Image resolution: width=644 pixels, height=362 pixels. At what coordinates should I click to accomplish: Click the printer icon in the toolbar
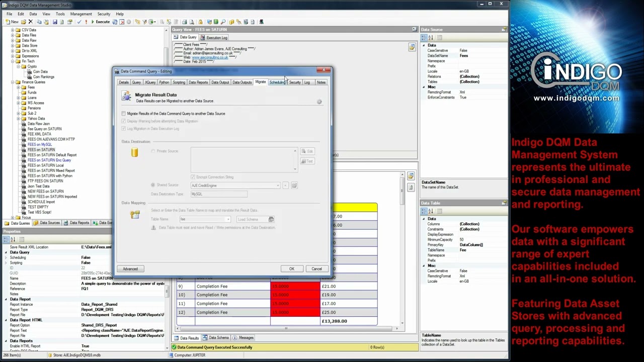coord(184,22)
